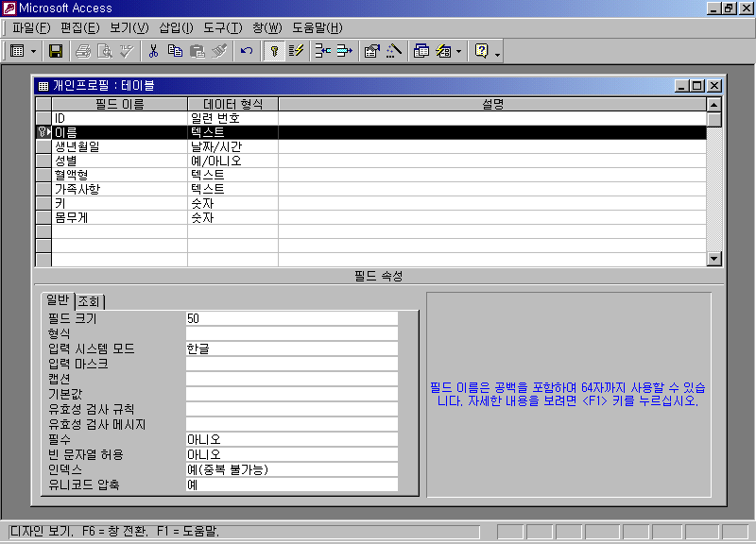Open the 보기(V) menu
Screen dimensions: 756x544
129,28
